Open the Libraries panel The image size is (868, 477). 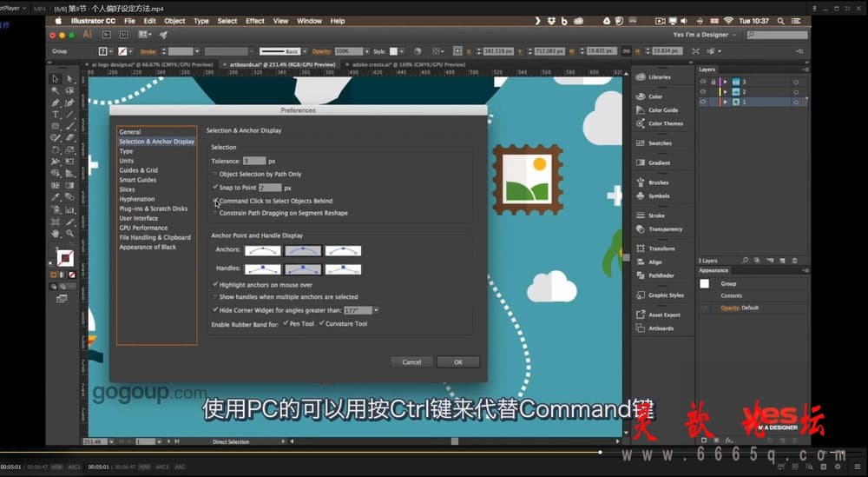pos(654,77)
